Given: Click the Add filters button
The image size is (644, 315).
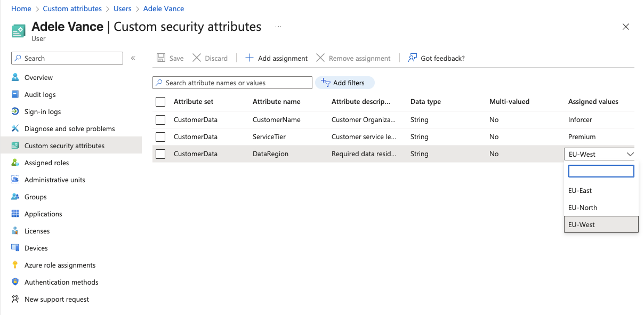Looking at the screenshot, I should point(344,83).
